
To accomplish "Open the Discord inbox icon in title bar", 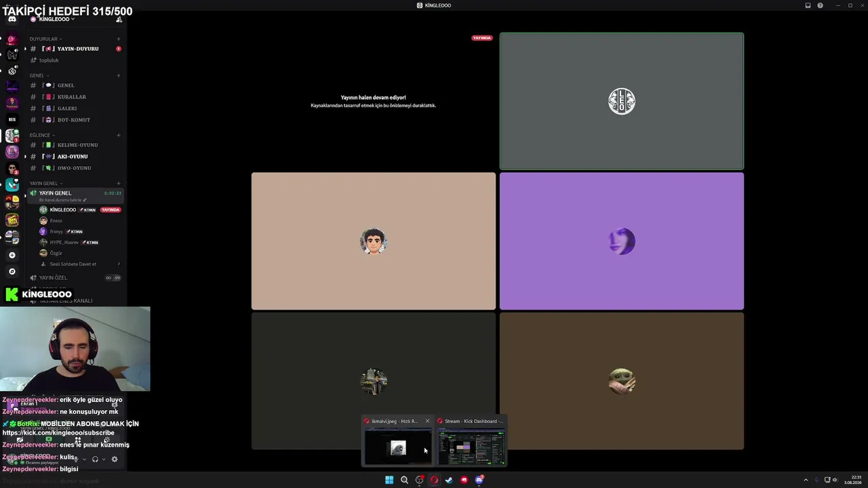I will tap(808, 5).
